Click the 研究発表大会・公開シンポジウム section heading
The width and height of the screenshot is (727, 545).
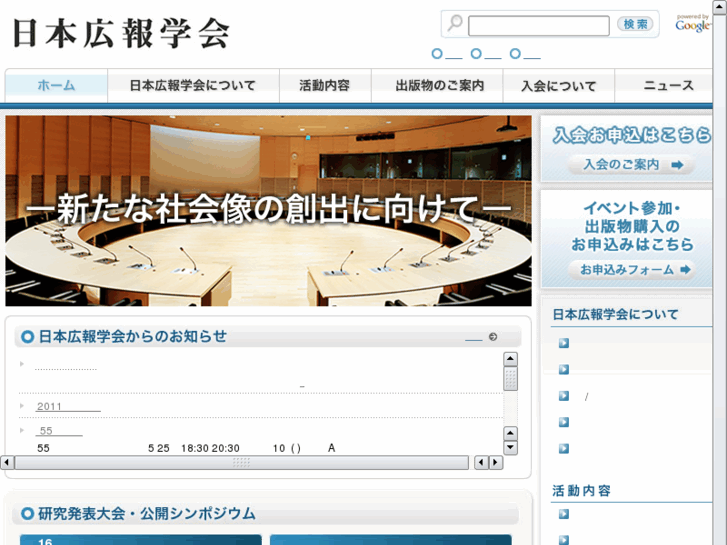click(x=147, y=513)
